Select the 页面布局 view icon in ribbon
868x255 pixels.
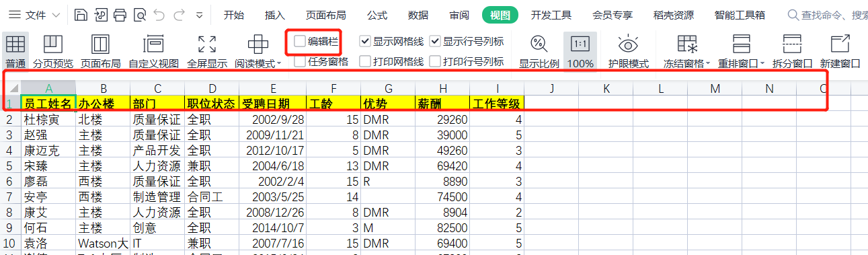[100, 51]
